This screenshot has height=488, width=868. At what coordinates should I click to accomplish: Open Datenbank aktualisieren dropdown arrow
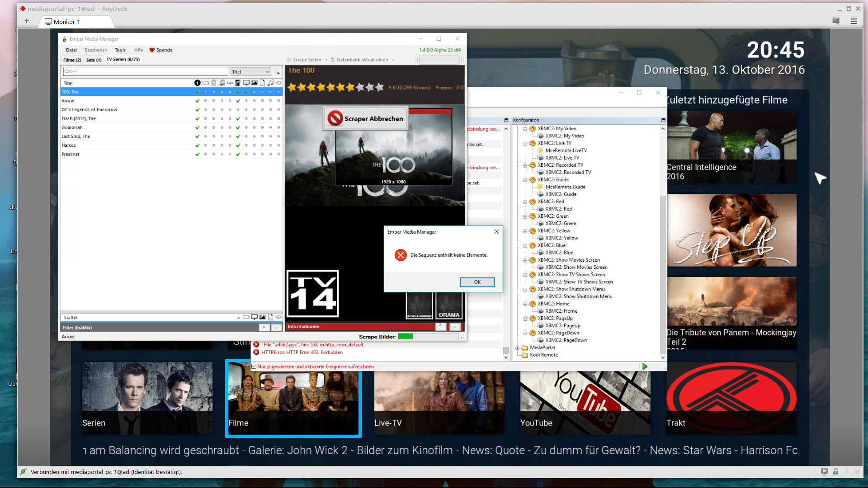tap(393, 60)
